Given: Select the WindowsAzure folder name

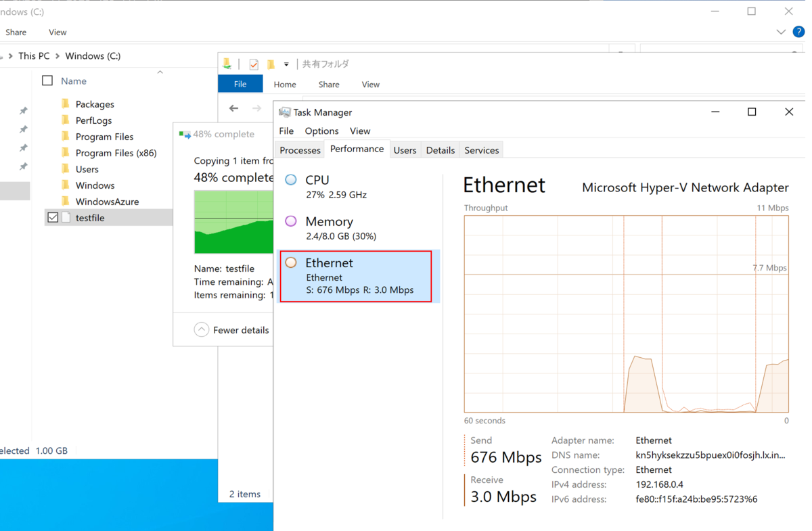Looking at the screenshot, I should [107, 202].
